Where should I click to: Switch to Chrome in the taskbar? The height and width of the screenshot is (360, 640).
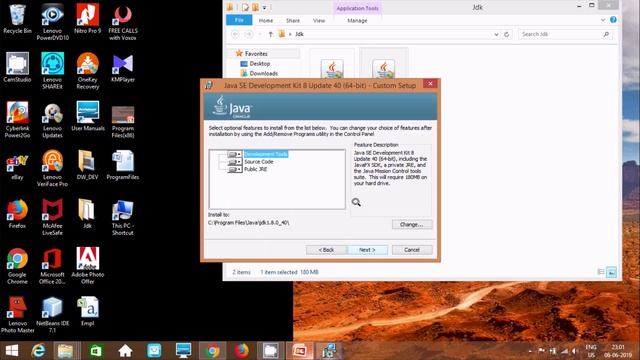click(x=212, y=351)
